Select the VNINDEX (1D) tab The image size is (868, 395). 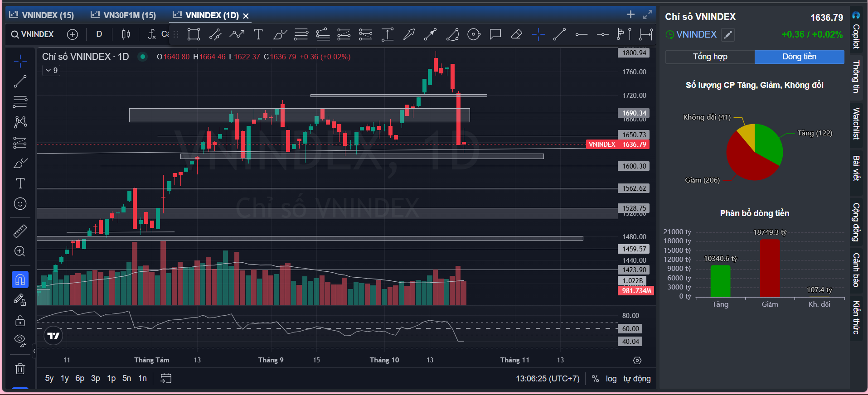coord(206,15)
